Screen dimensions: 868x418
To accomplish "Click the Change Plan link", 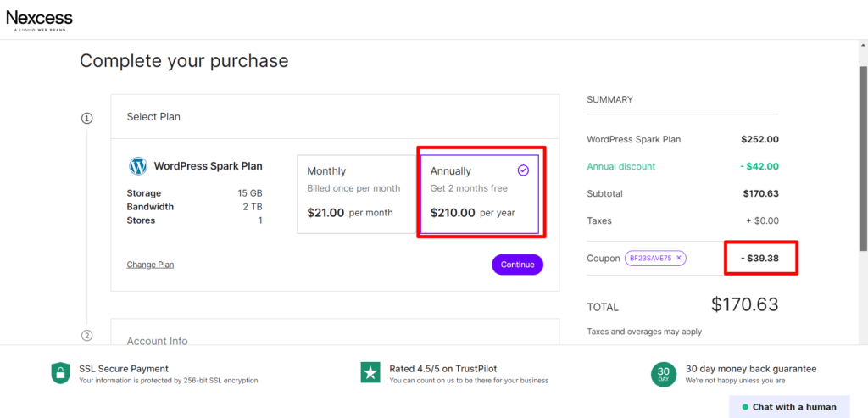I will (150, 265).
